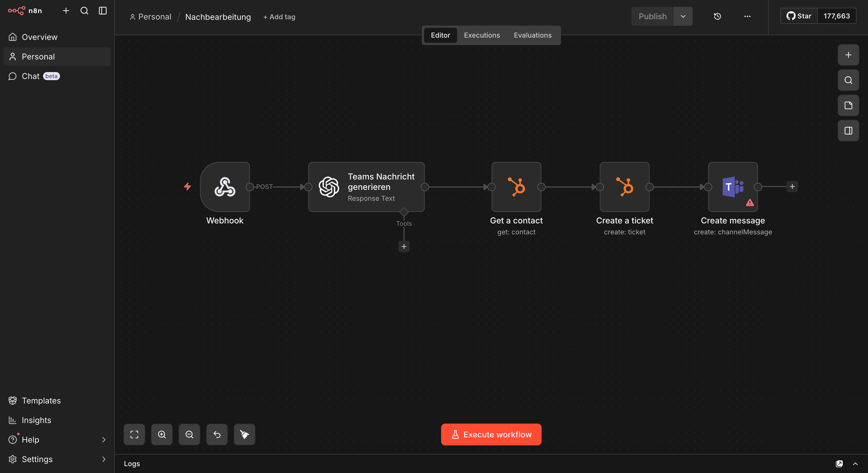Add a tag to the Nachbearbeitung workflow

[x=279, y=17]
